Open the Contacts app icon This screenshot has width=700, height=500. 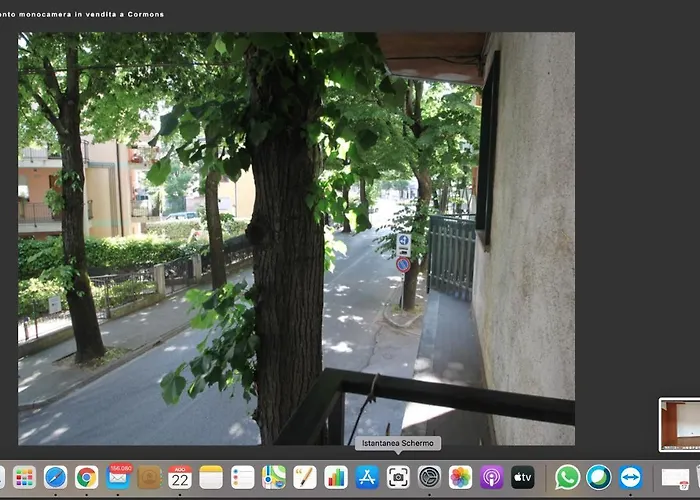(x=149, y=478)
